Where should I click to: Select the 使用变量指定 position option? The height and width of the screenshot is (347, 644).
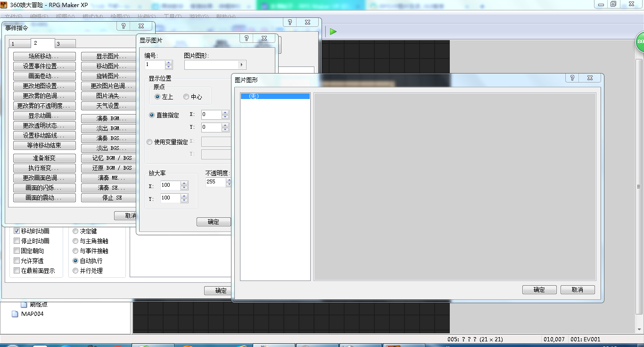(149, 142)
